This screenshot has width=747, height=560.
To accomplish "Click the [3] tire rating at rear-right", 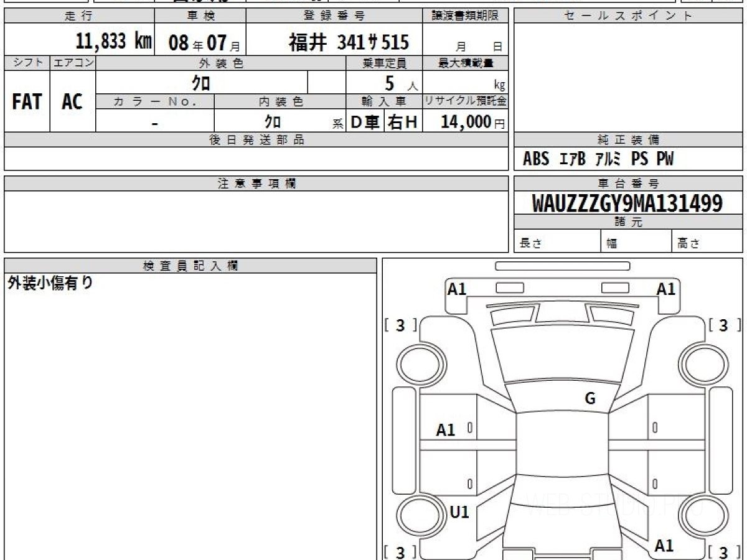I will (x=724, y=552).
